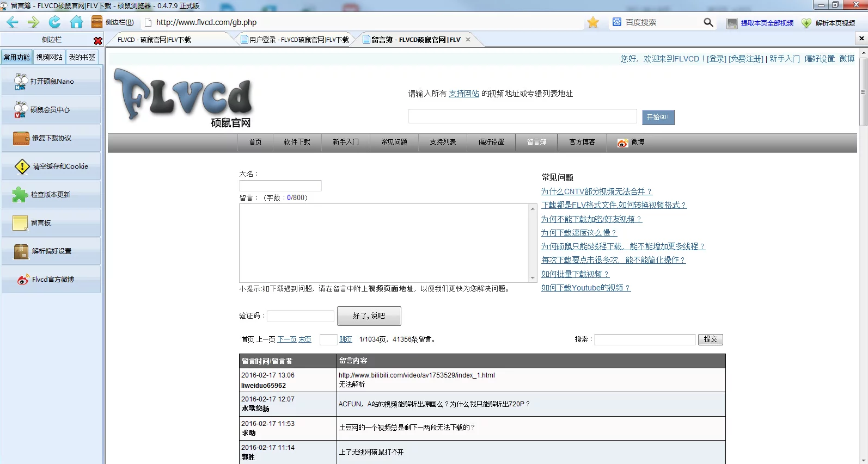Viewport: 868px width, 464px height.
Task: Open 留言板 from sidebar
Action: pos(51,222)
